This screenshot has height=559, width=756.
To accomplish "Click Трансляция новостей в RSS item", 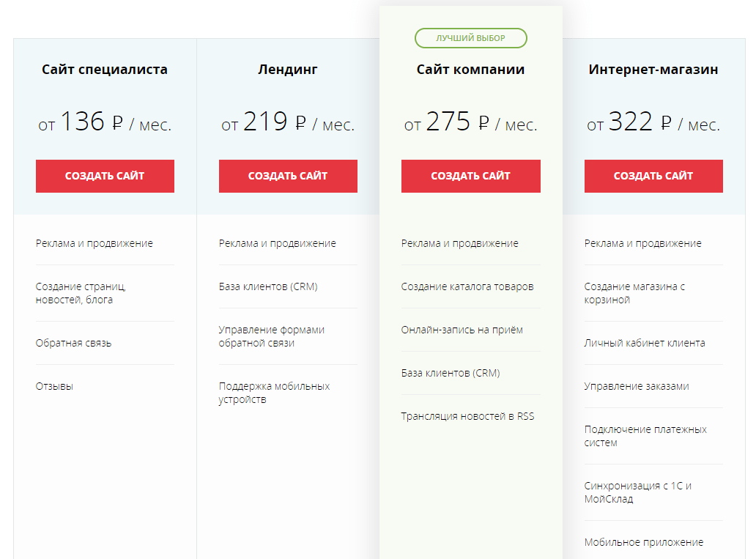I will coord(467,416).
